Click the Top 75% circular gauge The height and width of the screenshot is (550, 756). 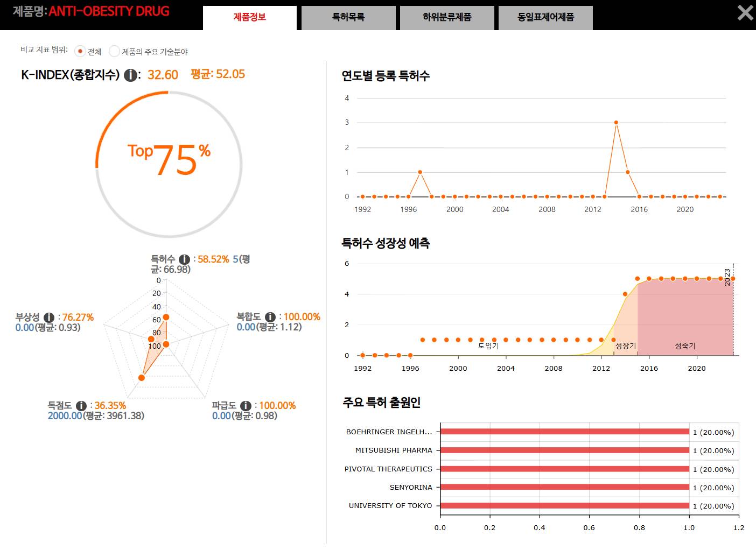(x=169, y=164)
